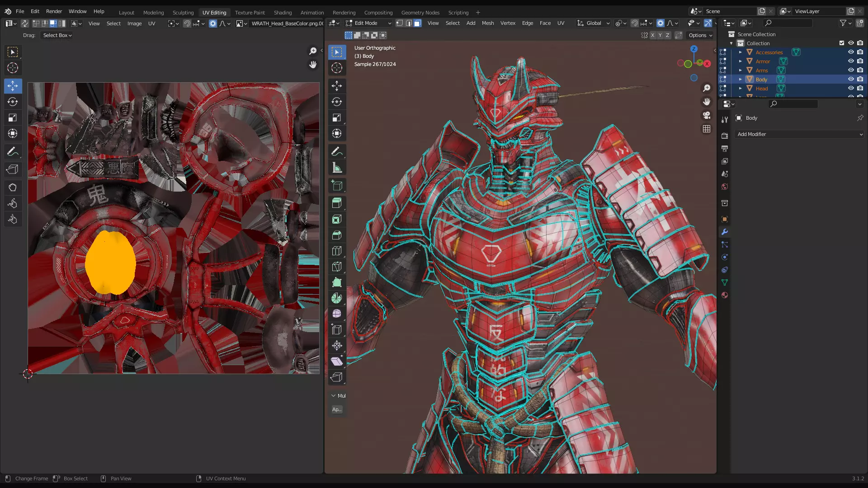Select the Move tool in UV editor toolbar
The image size is (868, 488).
pyautogui.click(x=13, y=86)
